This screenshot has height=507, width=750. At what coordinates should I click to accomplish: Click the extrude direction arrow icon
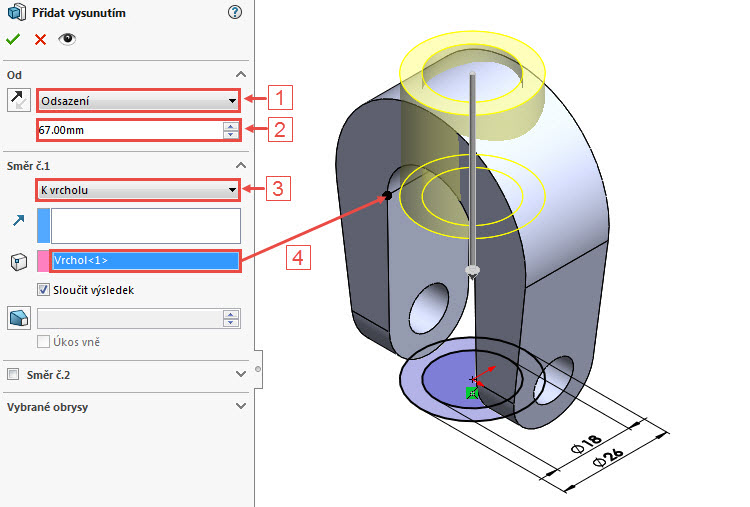19,220
